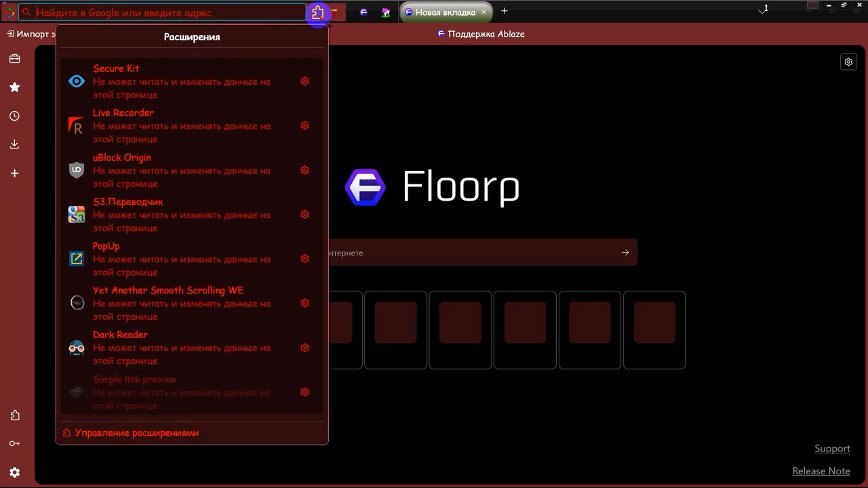The width and height of the screenshot is (868, 488).
Task: Select uBlock Origin extension name
Action: coord(122,157)
